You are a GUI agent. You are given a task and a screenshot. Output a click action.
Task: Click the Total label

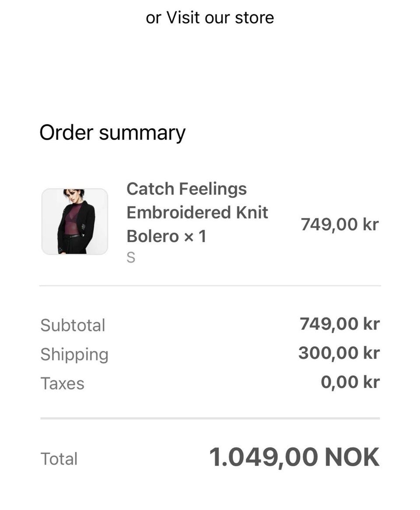coord(59,459)
